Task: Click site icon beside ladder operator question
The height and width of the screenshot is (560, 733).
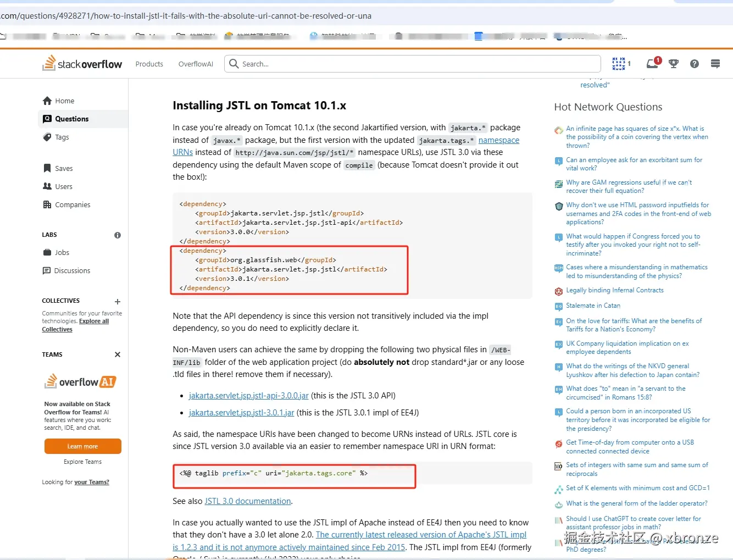Action: click(x=558, y=504)
